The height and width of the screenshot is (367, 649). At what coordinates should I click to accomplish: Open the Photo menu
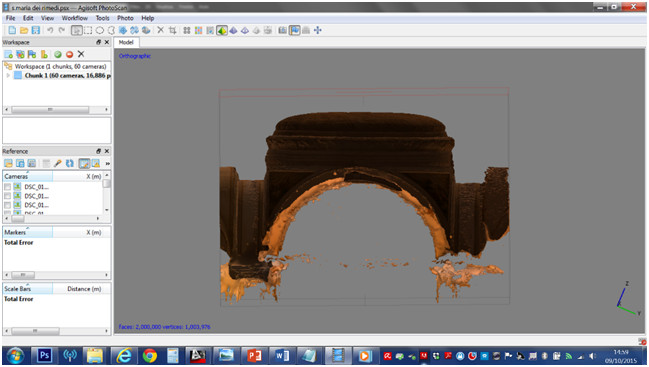click(x=125, y=18)
